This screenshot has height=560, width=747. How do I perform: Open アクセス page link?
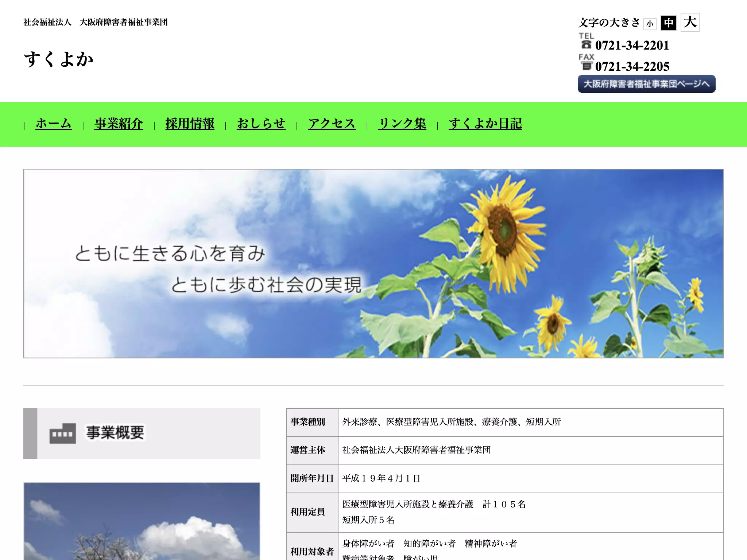tap(332, 124)
